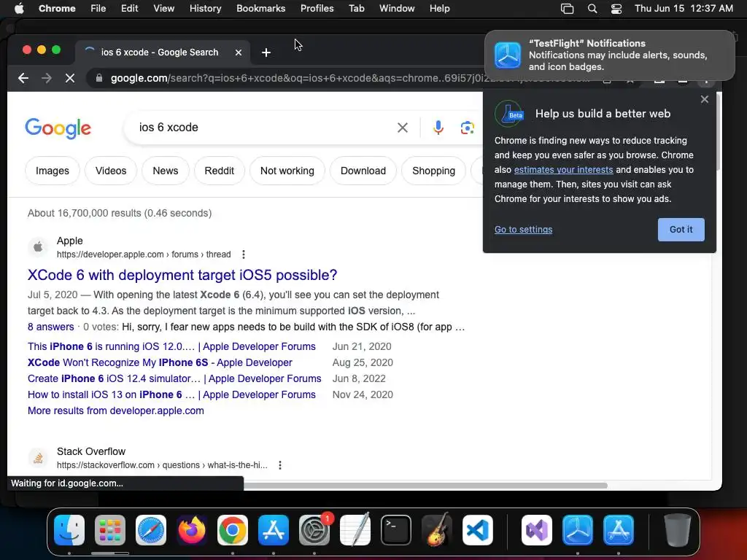
Task: Open TestFlight from the dock
Action: [578, 530]
